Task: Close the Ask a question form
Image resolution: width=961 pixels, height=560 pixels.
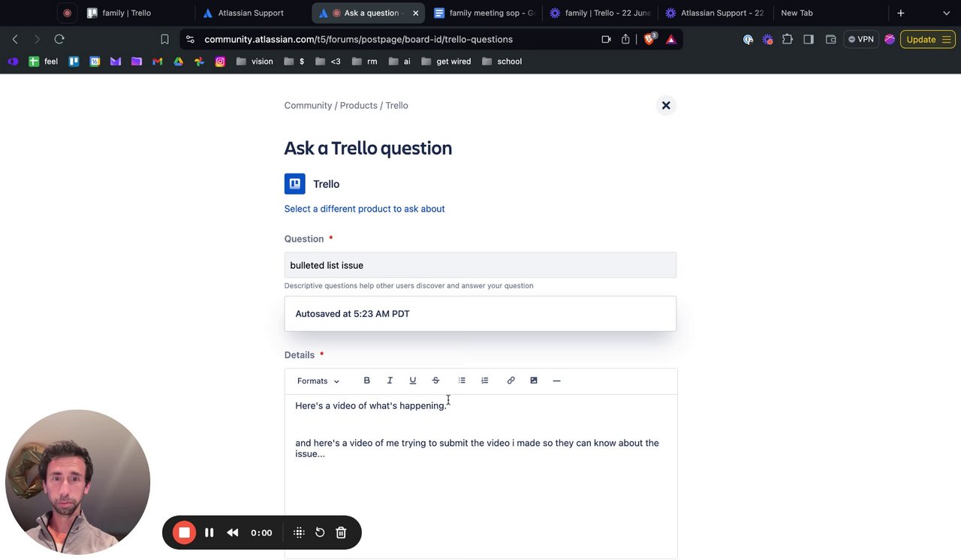Action: (x=666, y=106)
